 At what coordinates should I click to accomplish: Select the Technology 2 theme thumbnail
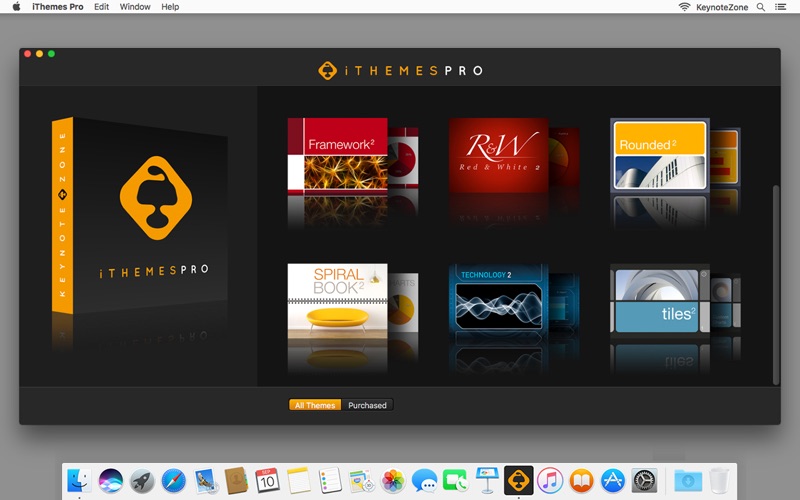coord(498,301)
